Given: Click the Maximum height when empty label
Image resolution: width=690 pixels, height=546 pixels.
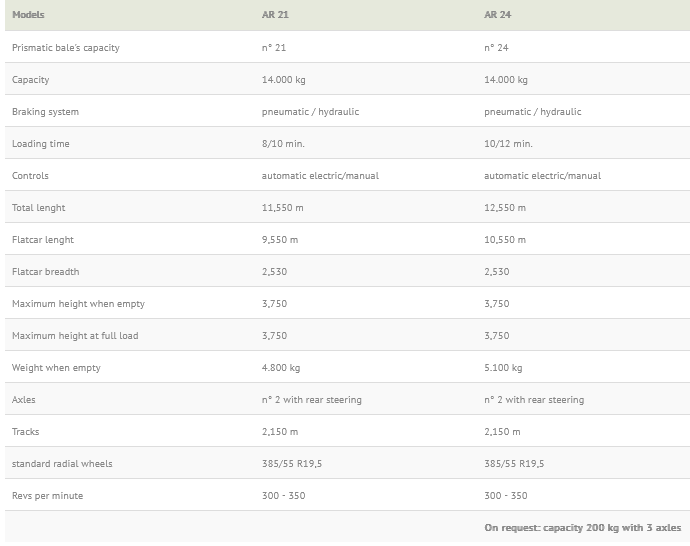Looking at the screenshot, I should pos(78,304).
